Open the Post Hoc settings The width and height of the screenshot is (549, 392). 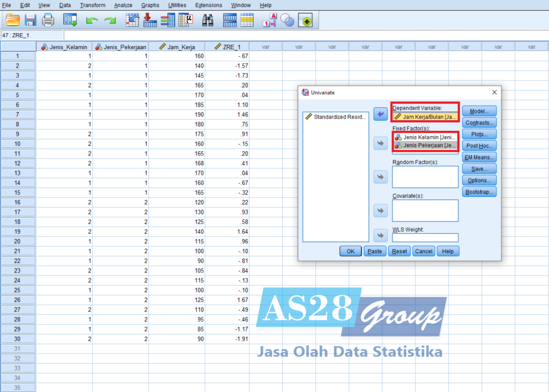[479, 145]
